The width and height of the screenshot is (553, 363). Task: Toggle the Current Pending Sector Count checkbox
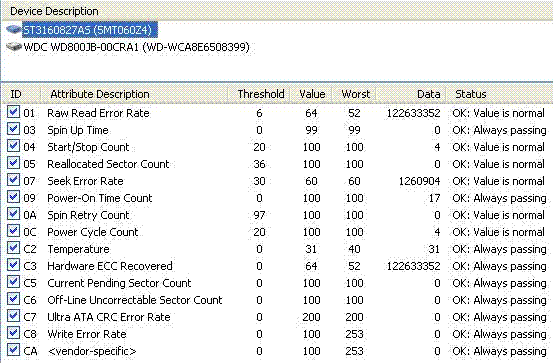(x=13, y=282)
